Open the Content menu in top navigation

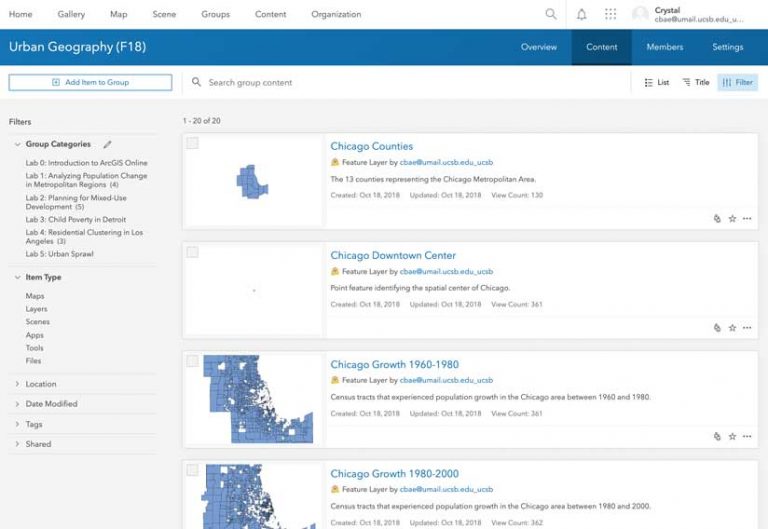(270, 14)
